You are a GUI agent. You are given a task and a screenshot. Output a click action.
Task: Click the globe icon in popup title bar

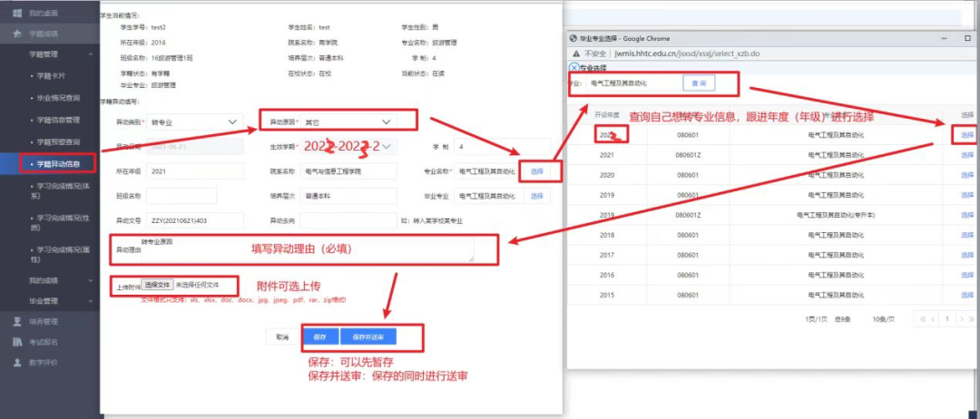[x=573, y=38]
